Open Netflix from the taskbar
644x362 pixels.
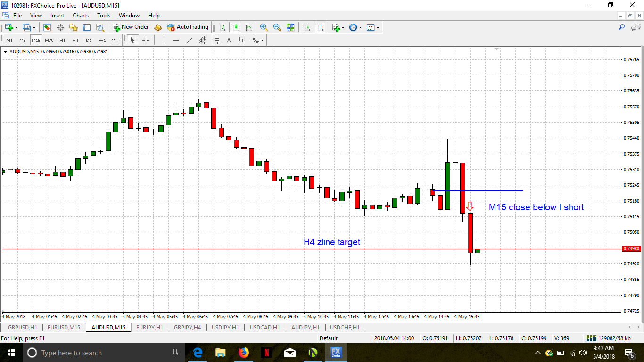[x=266, y=353]
